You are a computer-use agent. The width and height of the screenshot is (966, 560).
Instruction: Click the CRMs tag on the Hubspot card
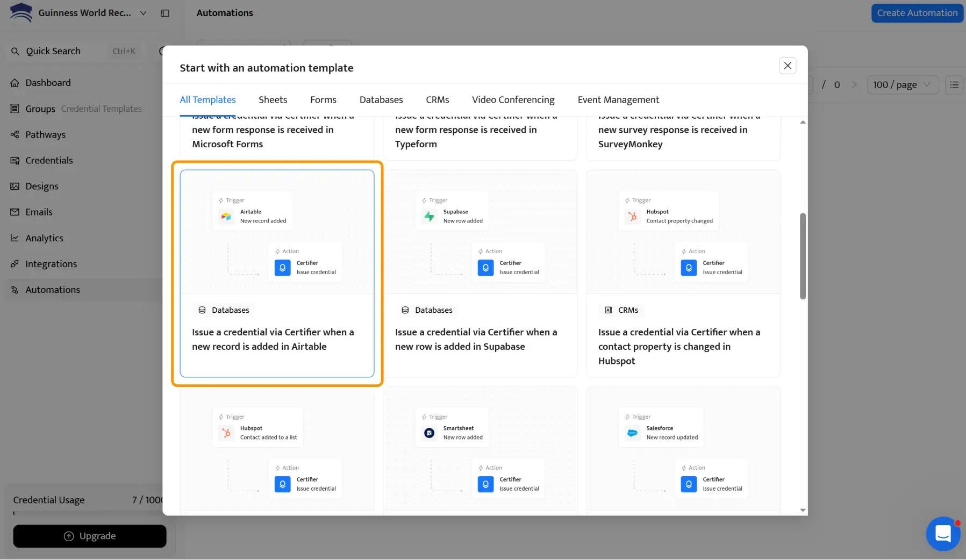click(x=621, y=310)
